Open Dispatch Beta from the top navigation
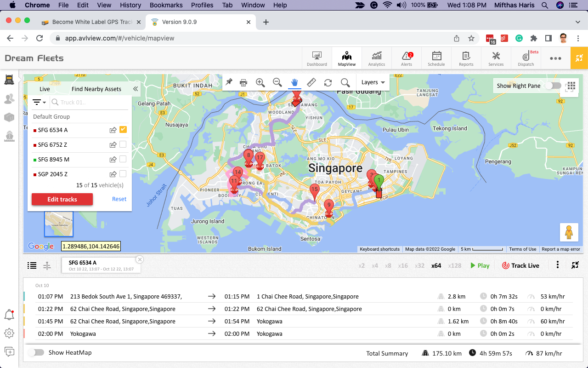588x368 pixels. click(x=526, y=58)
